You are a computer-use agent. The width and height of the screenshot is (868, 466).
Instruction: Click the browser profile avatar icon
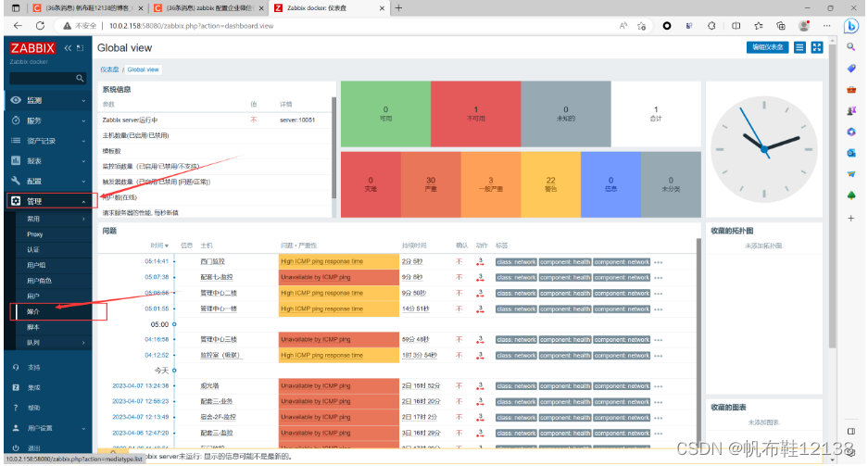tap(804, 25)
